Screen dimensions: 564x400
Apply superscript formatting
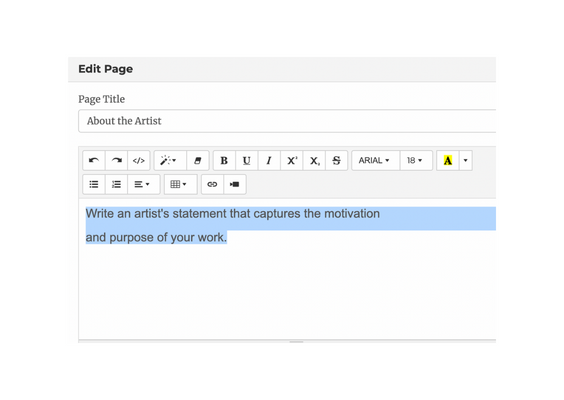(x=292, y=160)
